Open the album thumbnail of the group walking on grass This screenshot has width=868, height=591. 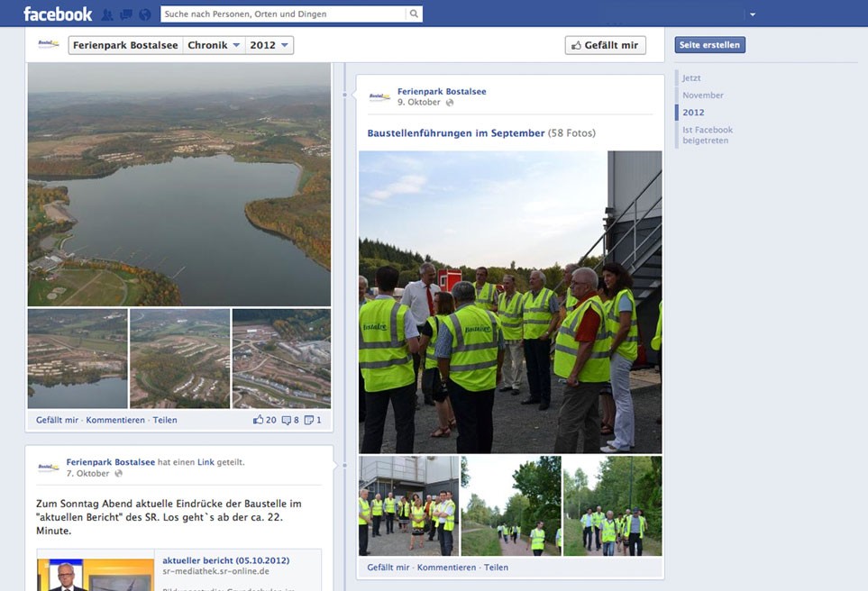pyautogui.click(x=613, y=505)
